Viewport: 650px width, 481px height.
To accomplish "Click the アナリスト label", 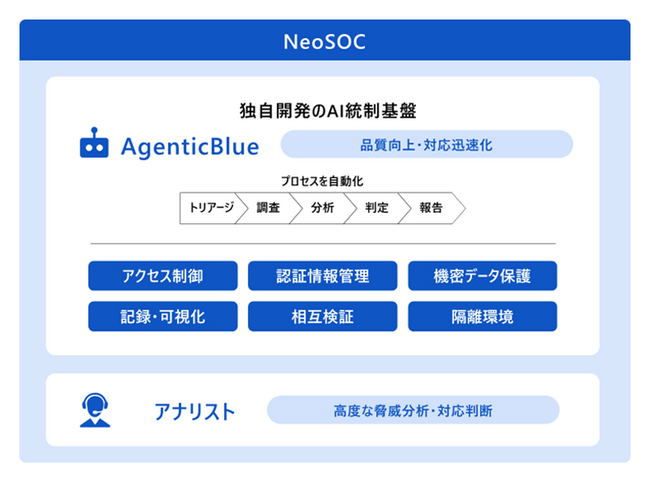I will tap(194, 411).
